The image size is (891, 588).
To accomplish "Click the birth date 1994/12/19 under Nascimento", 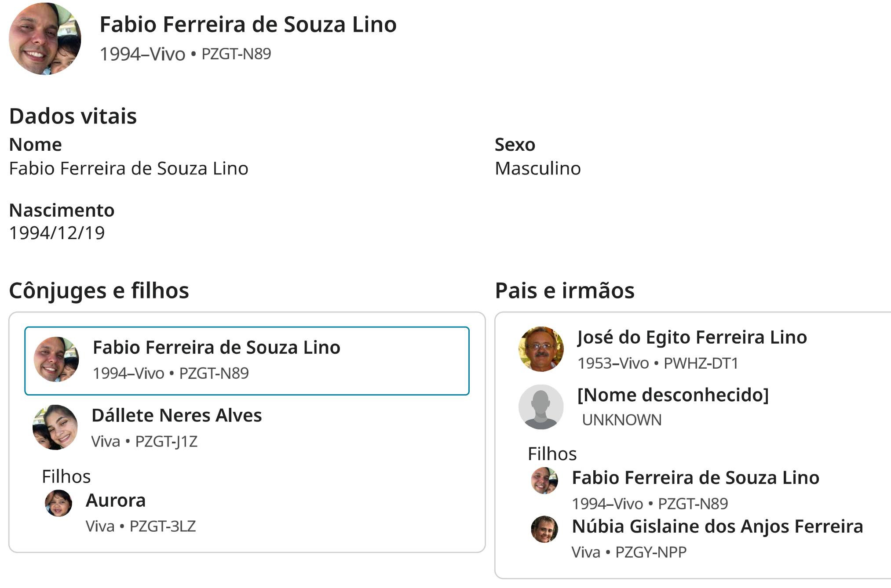I will 57,233.
